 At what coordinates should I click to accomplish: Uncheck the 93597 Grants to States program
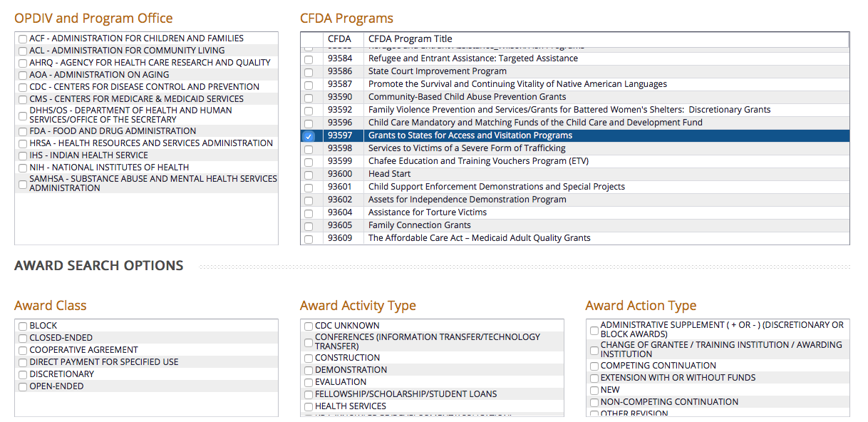(x=309, y=136)
